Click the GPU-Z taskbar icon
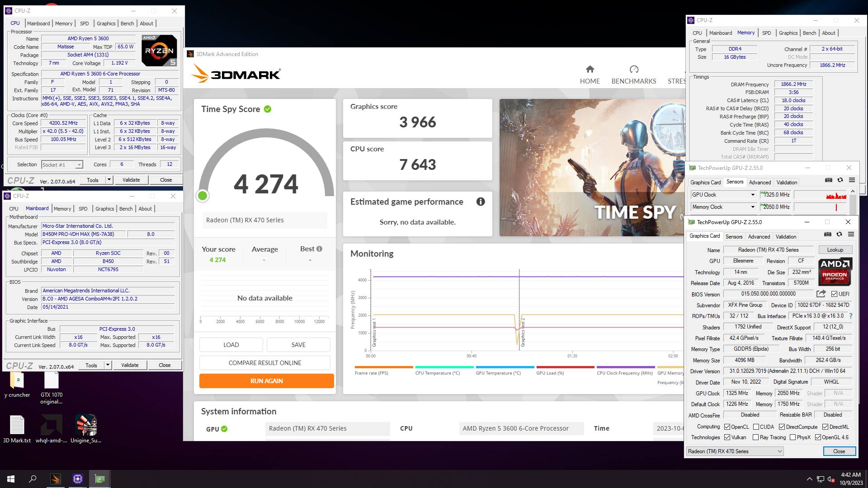 (x=100, y=479)
